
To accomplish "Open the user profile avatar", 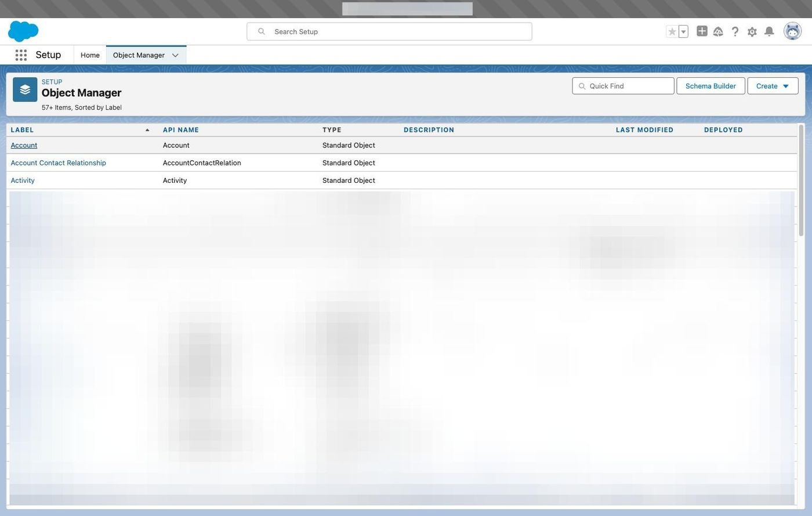I will (x=792, y=31).
